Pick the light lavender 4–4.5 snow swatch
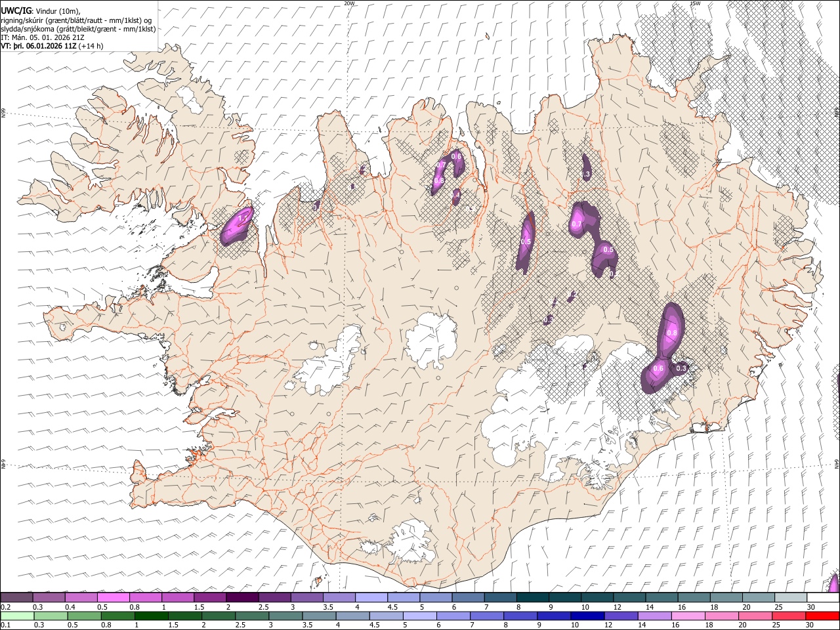The height and width of the screenshot is (630, 840). tap(371, 597)
